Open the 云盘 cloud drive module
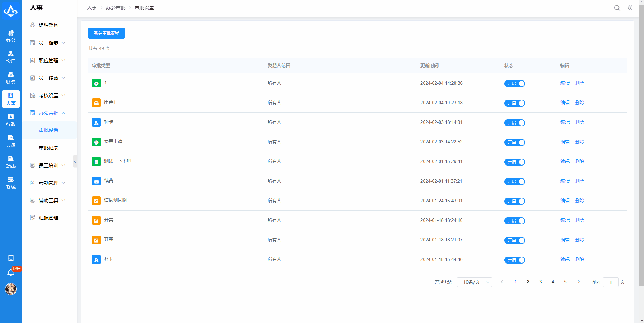This screenshot has height=323, width=644. click(11, 141)
